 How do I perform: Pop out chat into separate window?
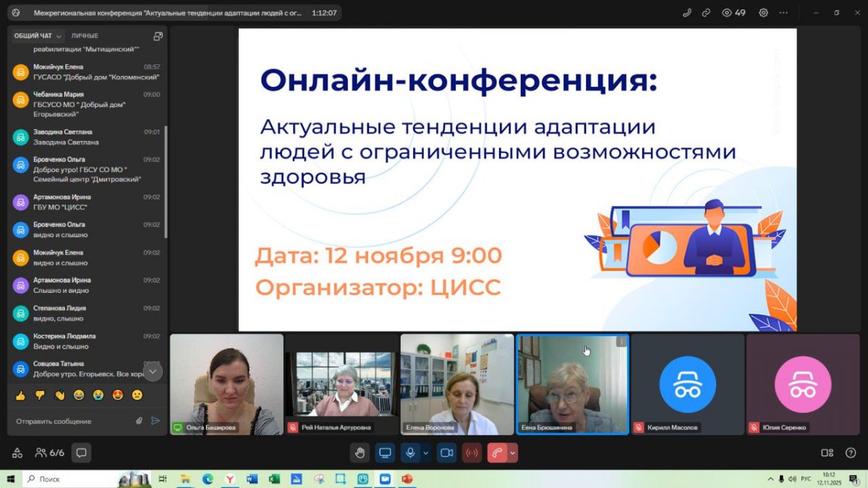click(x=158, y=36)
